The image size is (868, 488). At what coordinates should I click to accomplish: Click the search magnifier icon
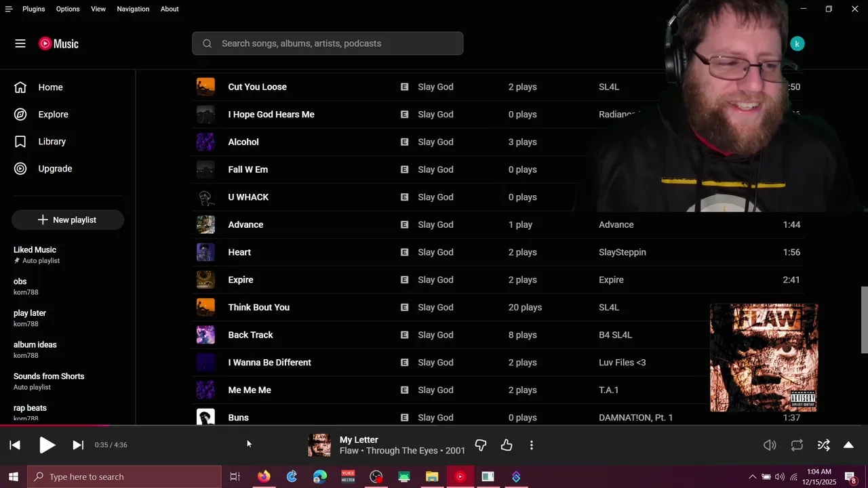(x=208, y=43)
